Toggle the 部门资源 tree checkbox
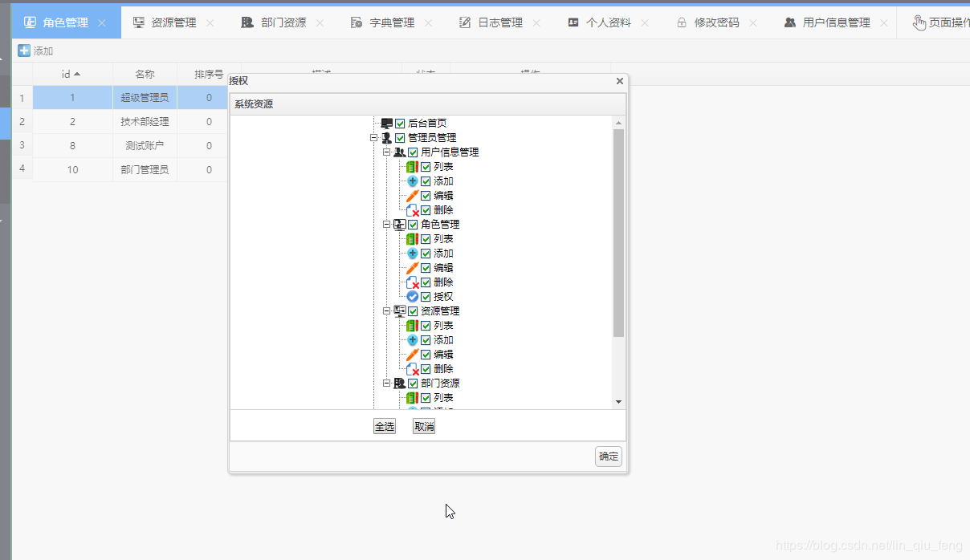970x560 pixels. [413, 383]
